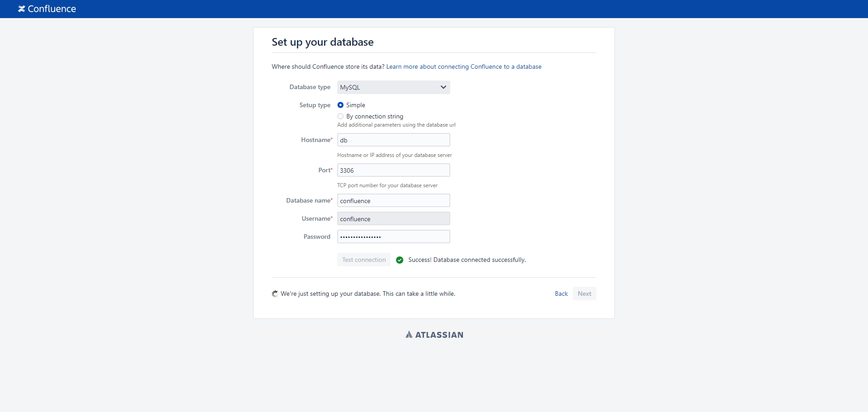This screenshot has width=868, height=412.
Task: Click the setting up your database status text
Action: pos(368,294)
